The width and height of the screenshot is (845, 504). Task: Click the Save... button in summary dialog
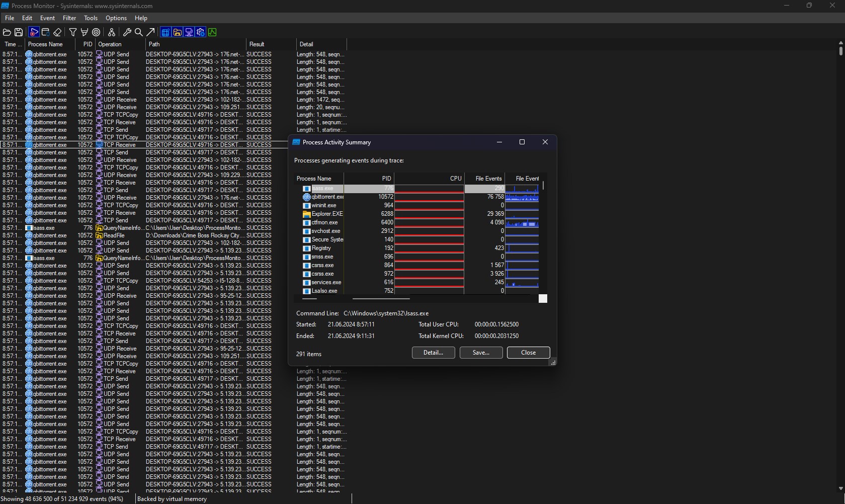point(481,353)
